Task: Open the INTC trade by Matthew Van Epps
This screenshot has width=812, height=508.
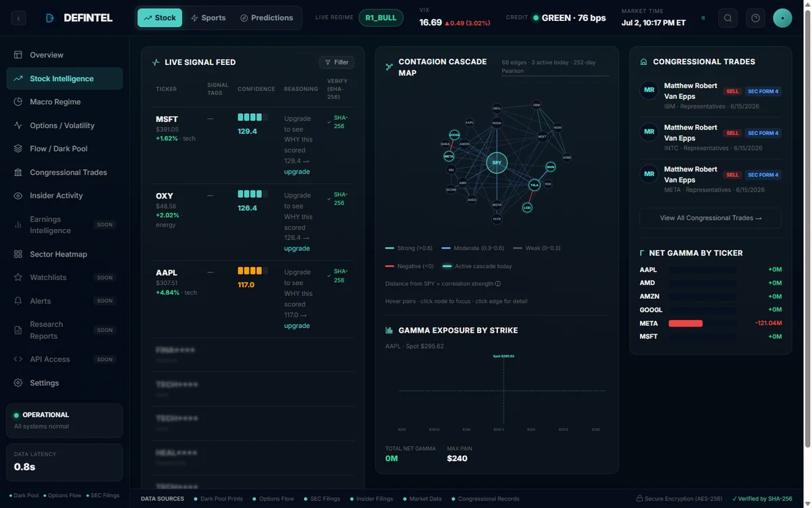Action: (x=710, y=138)
